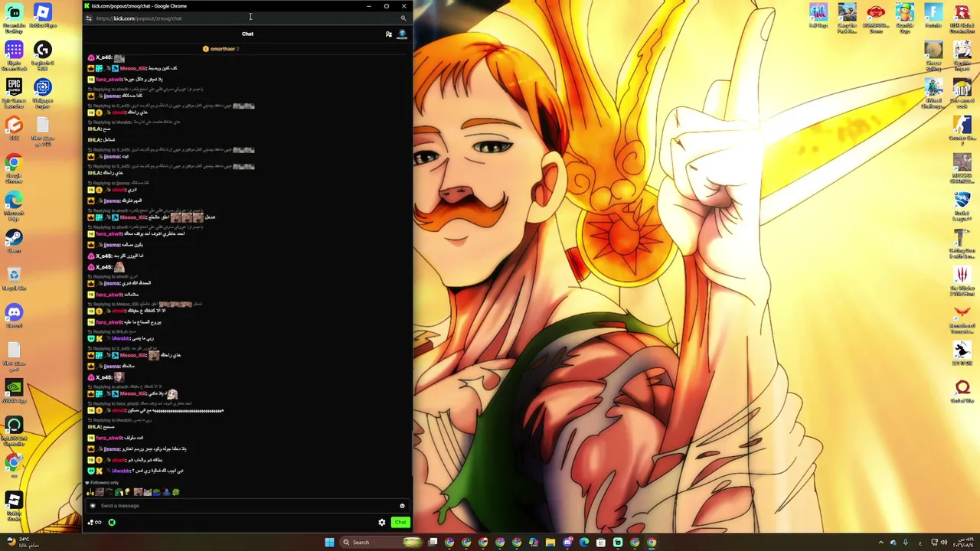Image resolution: width=980 pixels, height=551 pixels.
Task: Open the zoom magnifier icon in address bar
Action: tap(403, 18)
